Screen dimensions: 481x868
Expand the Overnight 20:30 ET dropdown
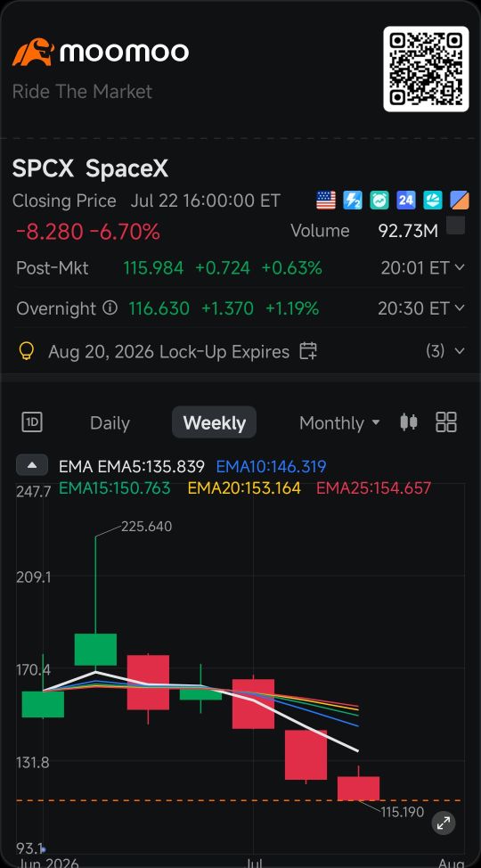pos(460,307)
